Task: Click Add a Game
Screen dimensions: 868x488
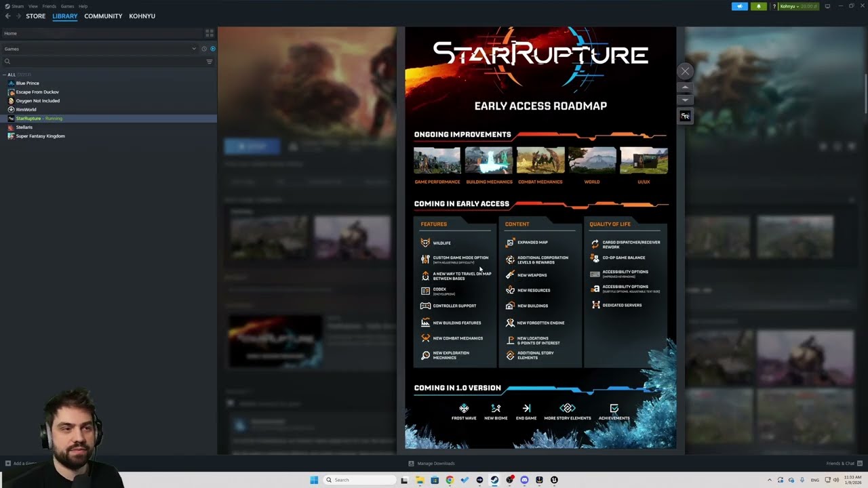Action: coord(20,464)
